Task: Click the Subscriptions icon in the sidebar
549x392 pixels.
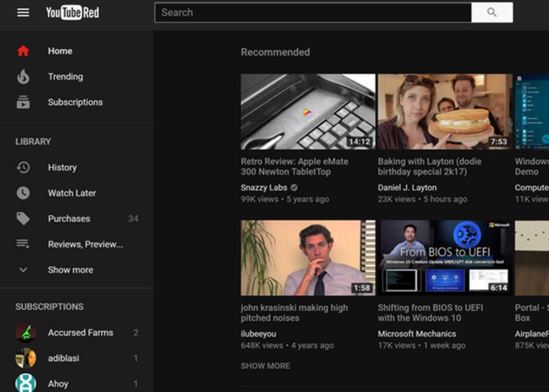Action: tap(23, 102)
